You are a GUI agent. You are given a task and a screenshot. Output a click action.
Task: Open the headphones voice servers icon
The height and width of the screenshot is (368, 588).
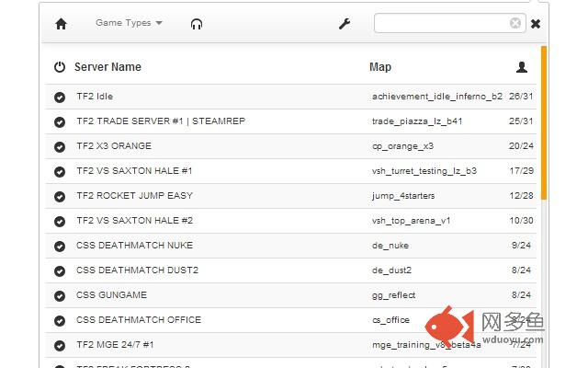(197, 24)
